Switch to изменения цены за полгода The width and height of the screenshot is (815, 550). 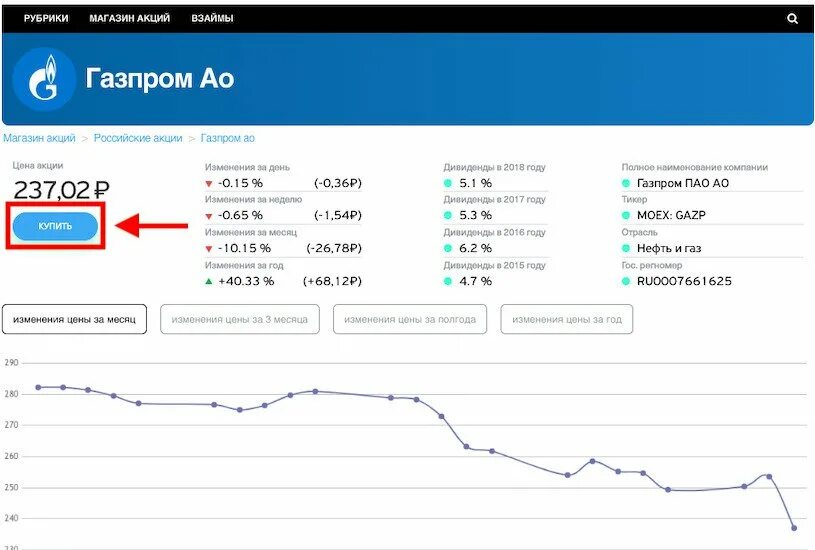[x=410, y=319]
